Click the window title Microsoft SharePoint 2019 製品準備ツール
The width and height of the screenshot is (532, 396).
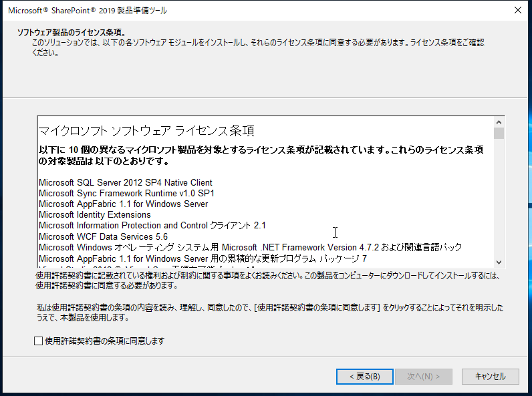click(x=88, y=11)
